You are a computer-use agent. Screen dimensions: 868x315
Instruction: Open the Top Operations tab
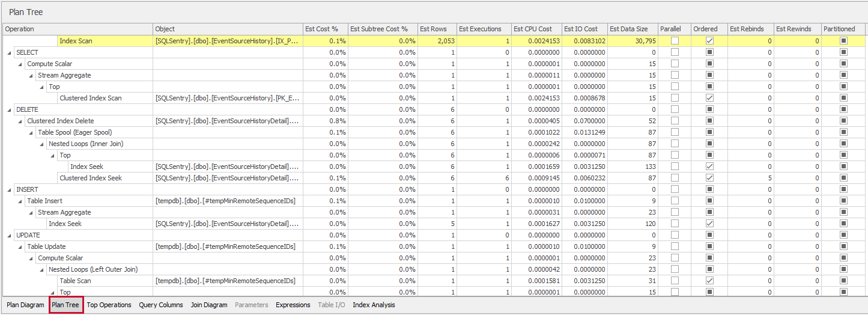pos(109,305)
